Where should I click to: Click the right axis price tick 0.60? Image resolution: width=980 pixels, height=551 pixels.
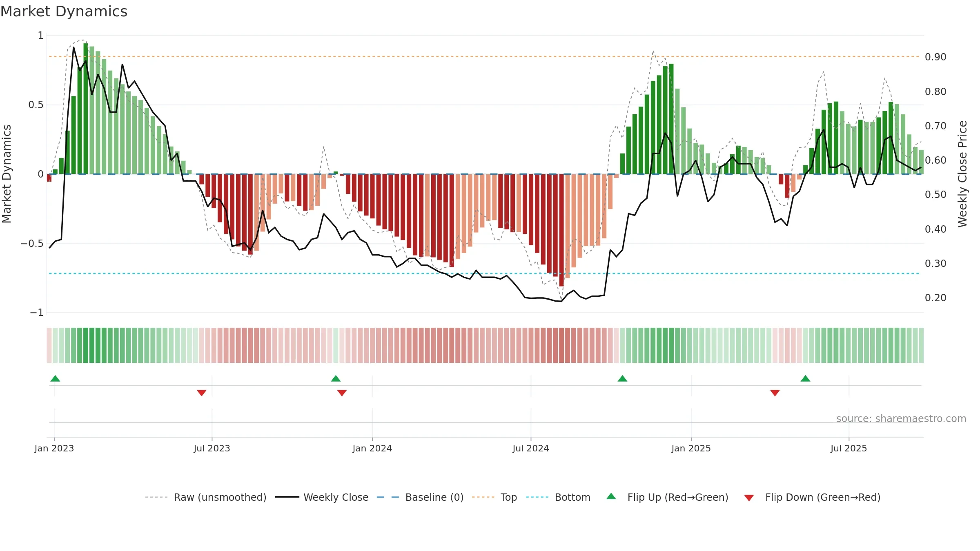(x=935, y=160)
